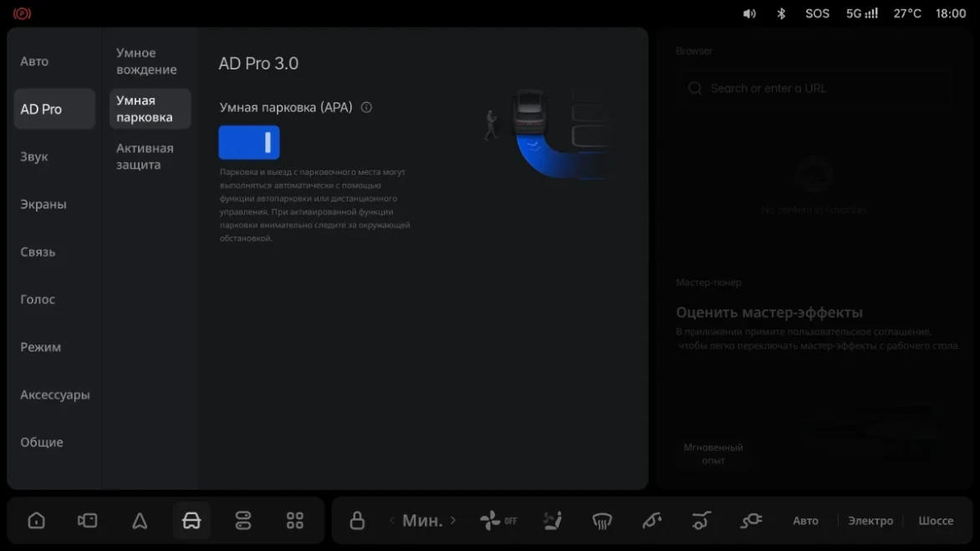Open info for Умная парковка (APA)

(366, 108)
